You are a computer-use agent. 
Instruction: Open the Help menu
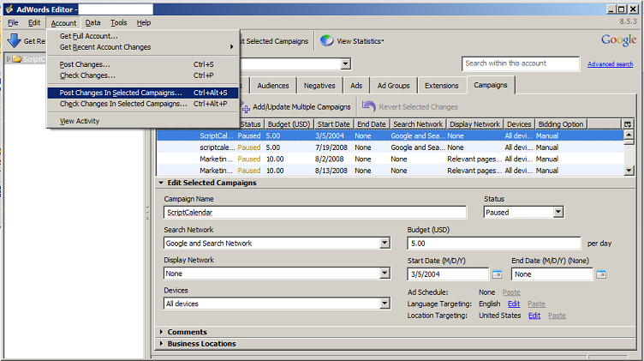tap(144, 22)
